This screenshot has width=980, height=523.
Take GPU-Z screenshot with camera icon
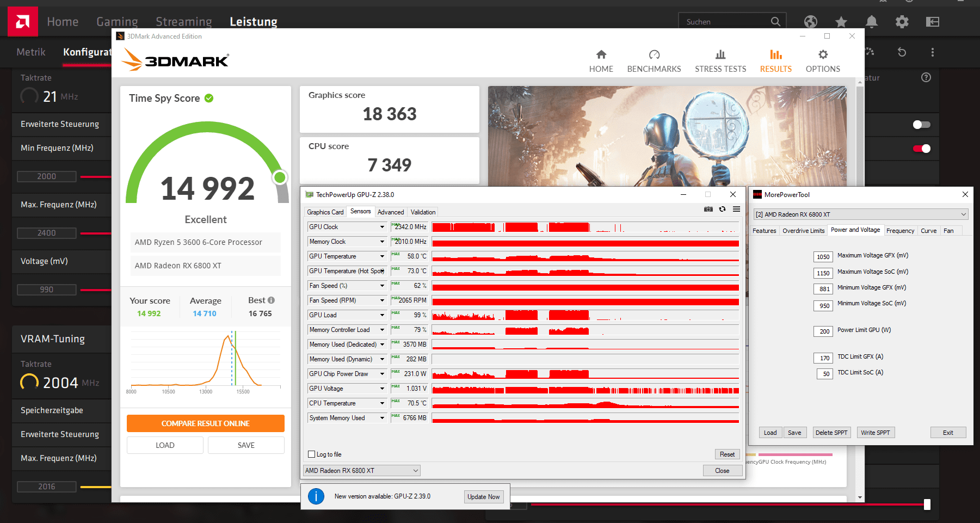tap(708, 209)
